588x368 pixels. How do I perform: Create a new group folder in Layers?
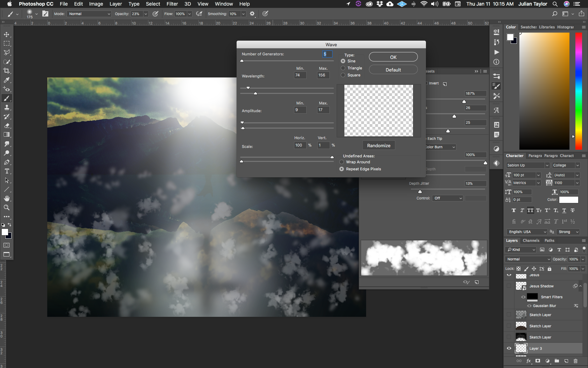pyautogui.click(x=557, y=361)
